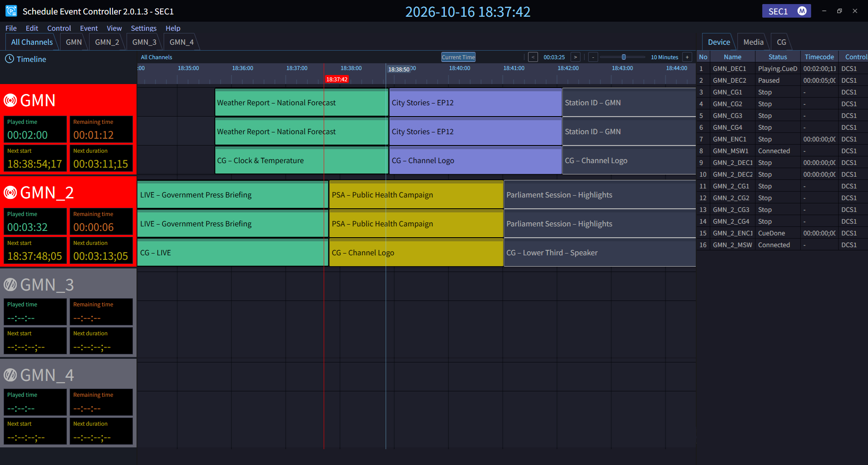Sort devices by the Status column header
The width and height of the screenshot is (868, 465).
coord(778,57)
